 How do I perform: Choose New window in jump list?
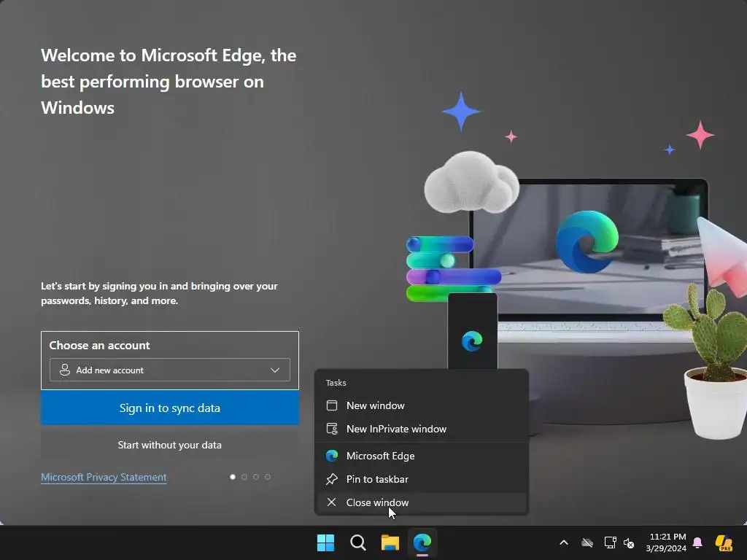(x=421, y=405)
